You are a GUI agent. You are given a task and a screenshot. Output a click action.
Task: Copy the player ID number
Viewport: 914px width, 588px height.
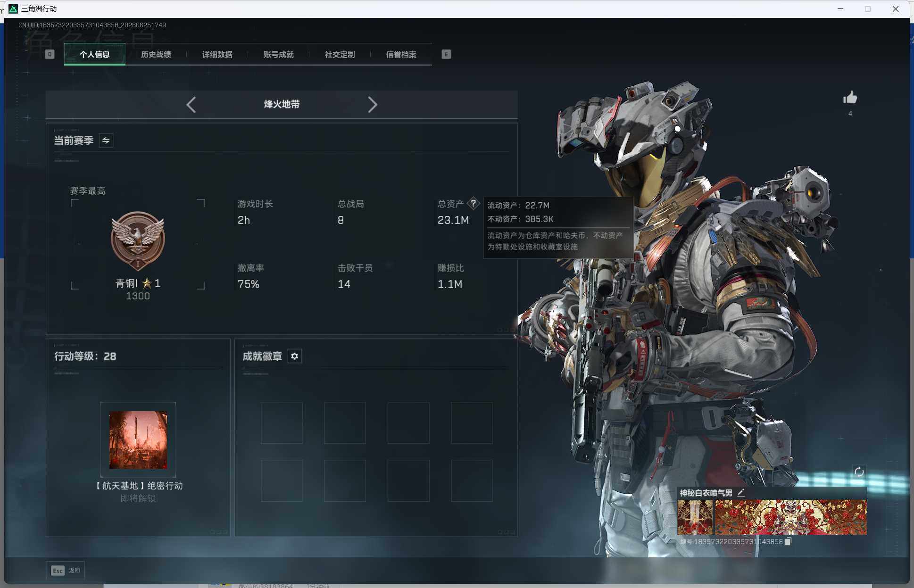click(788, 541)
